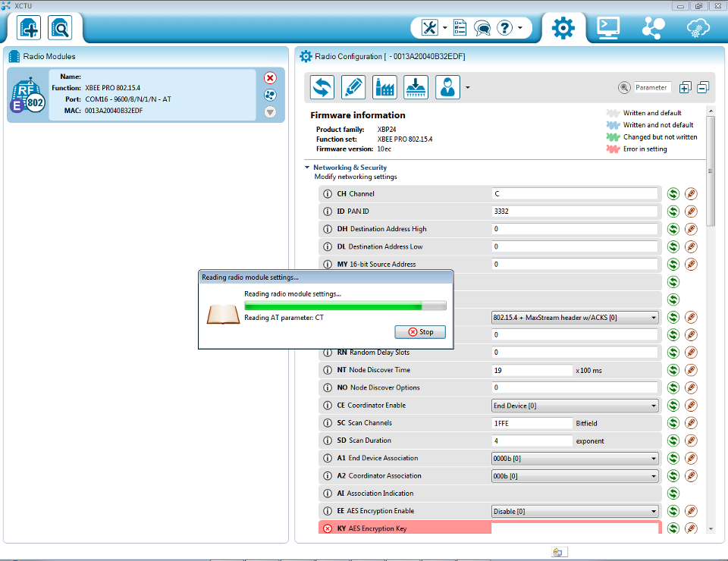Refresh the MY 16-bit Source Address
Viewport: 728px width, 561px height.
pos(673,265)
